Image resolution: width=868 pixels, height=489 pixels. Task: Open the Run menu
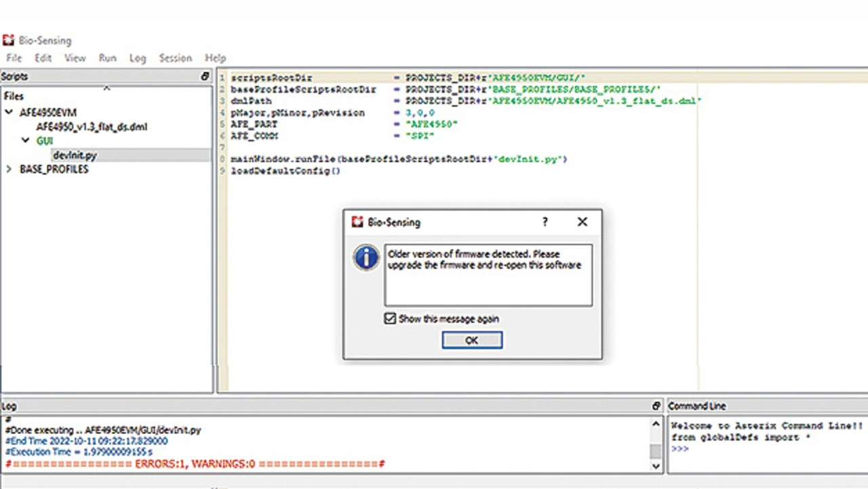coord(107,58)
